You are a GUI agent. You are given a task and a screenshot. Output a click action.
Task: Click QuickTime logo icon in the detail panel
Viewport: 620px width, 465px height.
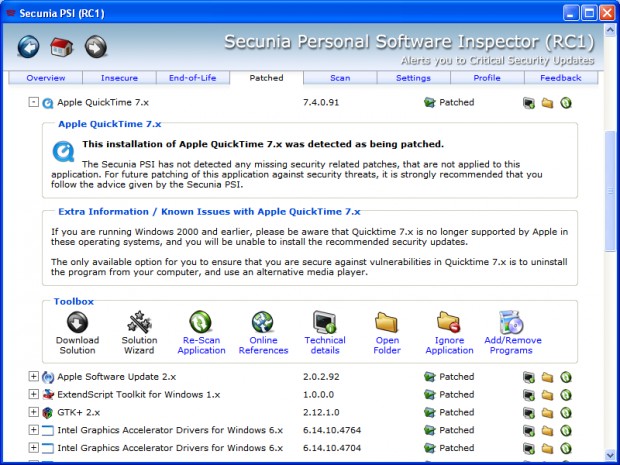point(63,151)
